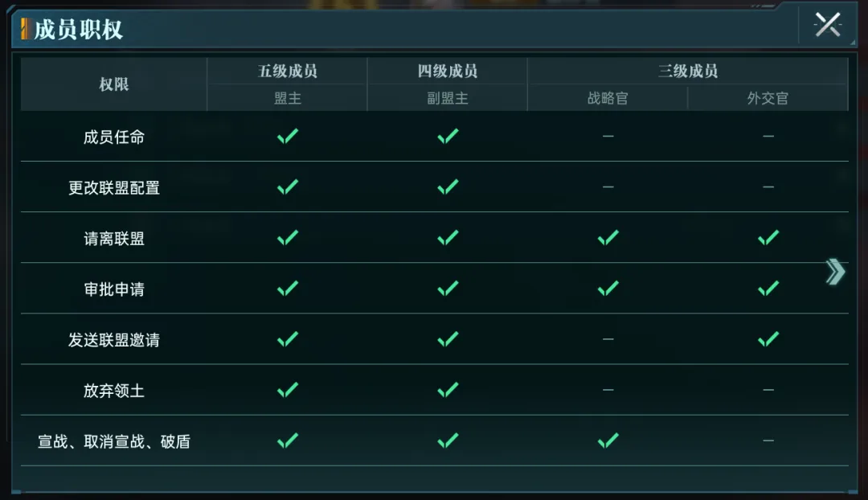Click the 五级成员 rank header
The image size is (868, 500).
tap(287, 71)
